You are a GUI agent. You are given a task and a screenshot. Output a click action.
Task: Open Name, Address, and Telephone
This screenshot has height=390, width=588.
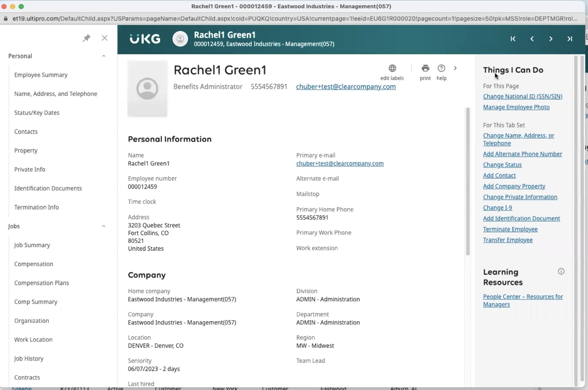pos(56,94)
